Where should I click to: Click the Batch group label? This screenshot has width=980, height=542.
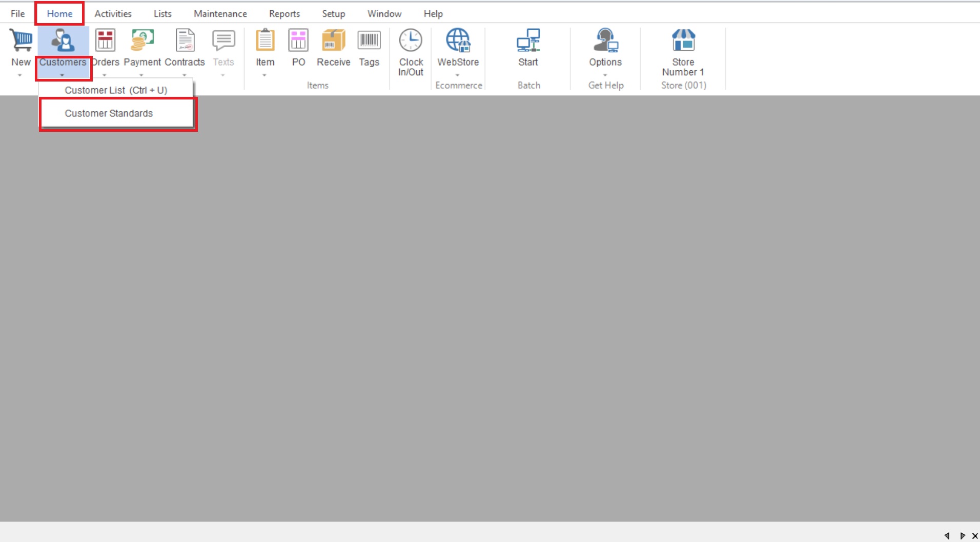point(529,86)
